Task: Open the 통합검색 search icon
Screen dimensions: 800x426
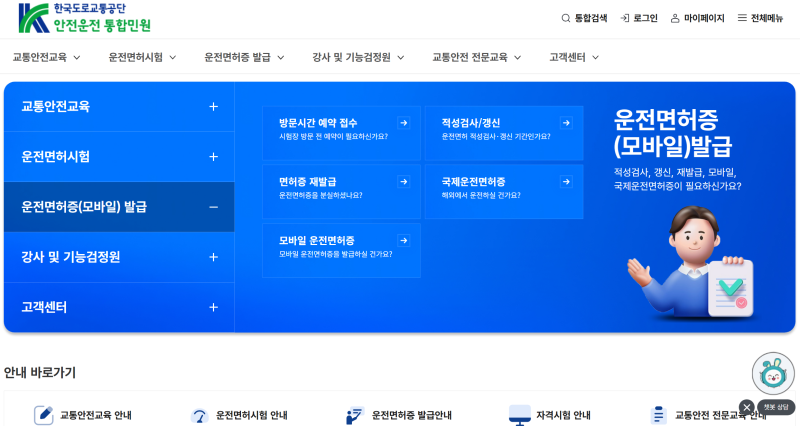Action: click(565, 18)
